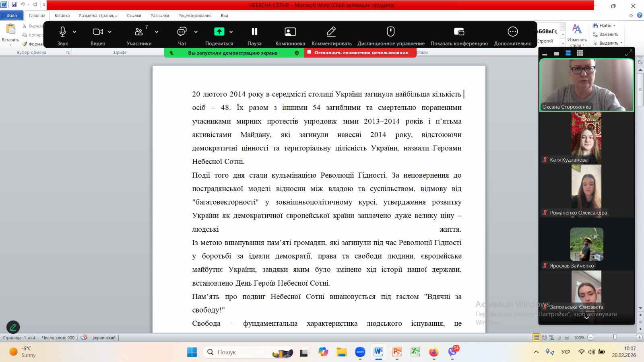
Task: Open Firefox from the Windows taskbar
Action: coord(433,352)
